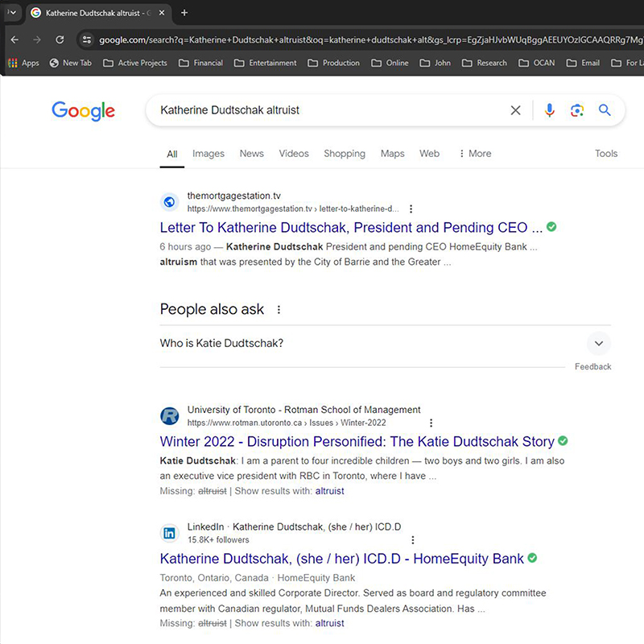The width and height of the screenshot is (644, 644).
Task: Expand the Who is Katie Dudtschak question
Action: pyautogui.click(x=386, y=344)
